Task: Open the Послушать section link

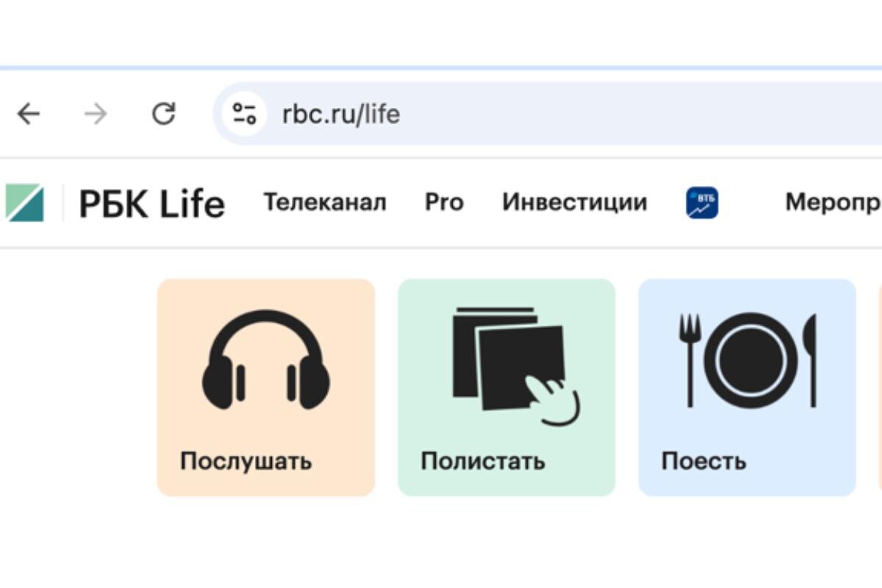Action: pos(245,461)
